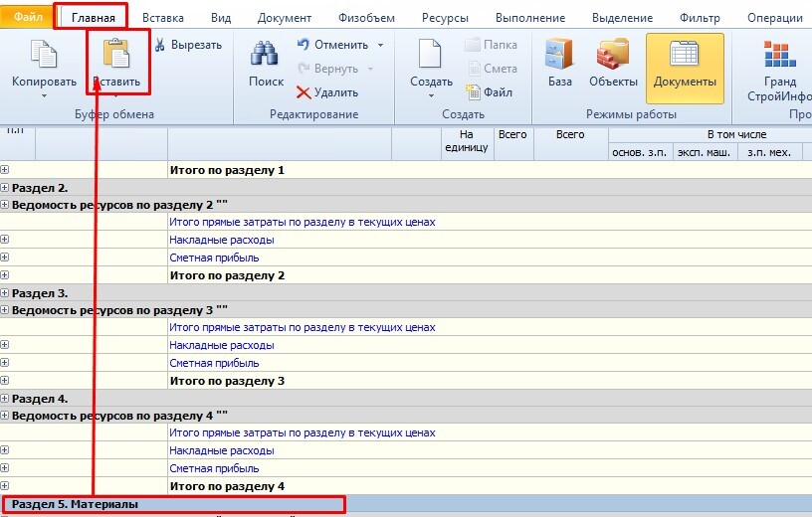The width and height of the screenshot is (812, 517).
Task: Click Накладные расходы under section 2
Action: click(x=222, y=240)
